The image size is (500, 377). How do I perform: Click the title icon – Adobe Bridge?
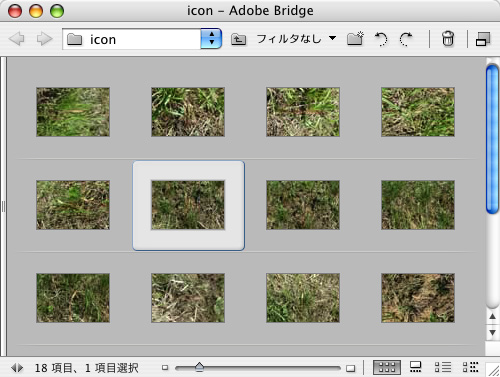coord(250,11)
